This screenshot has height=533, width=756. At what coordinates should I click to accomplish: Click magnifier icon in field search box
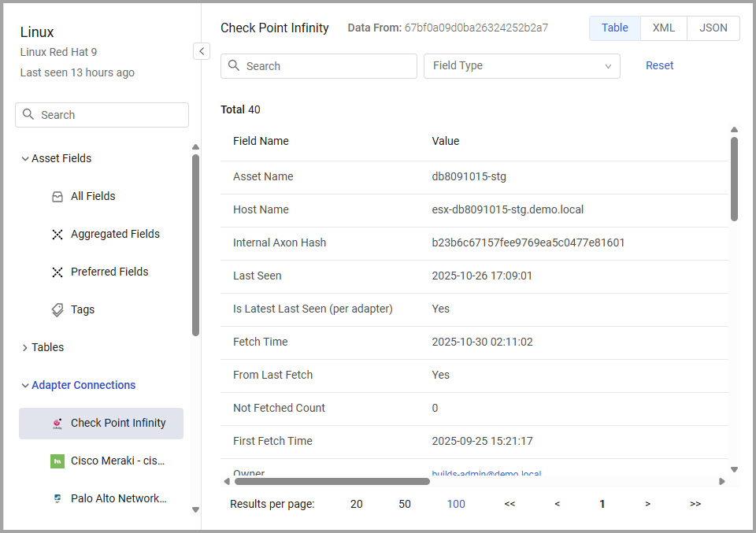pyautogui.click(x=234, y=65)
